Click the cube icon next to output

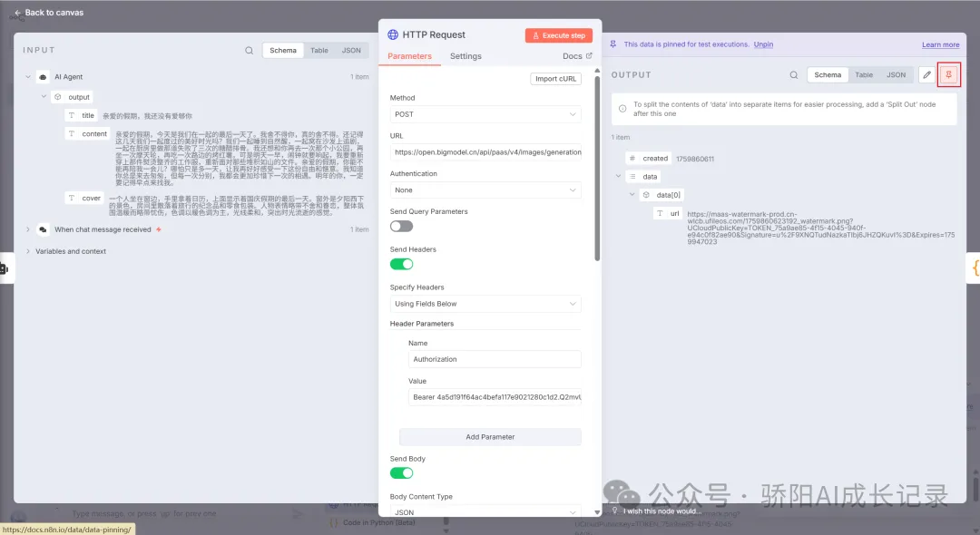[57, 97]
